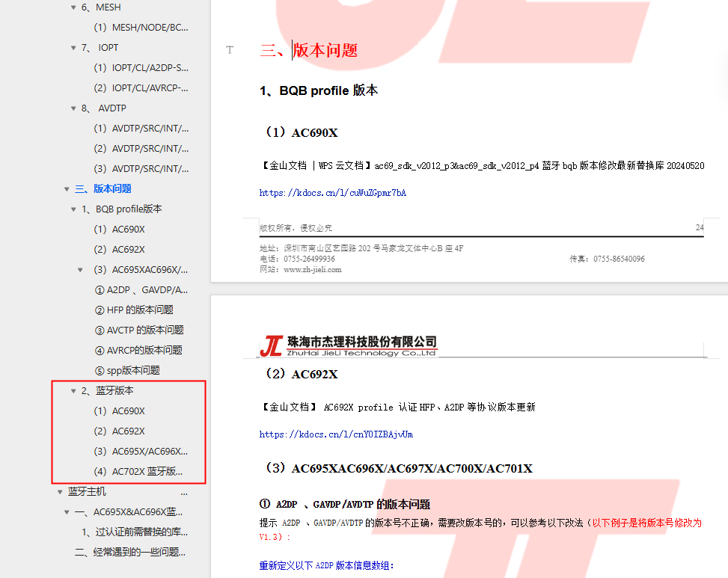
Task: Click the (2) AC692X heading in document
Action: (302, 374)
